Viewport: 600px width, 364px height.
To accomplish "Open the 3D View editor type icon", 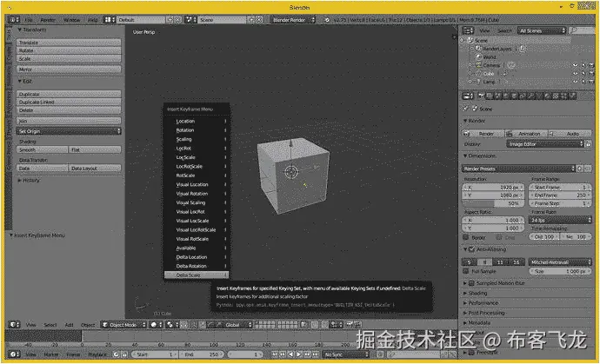I will [x=14, y=325].
